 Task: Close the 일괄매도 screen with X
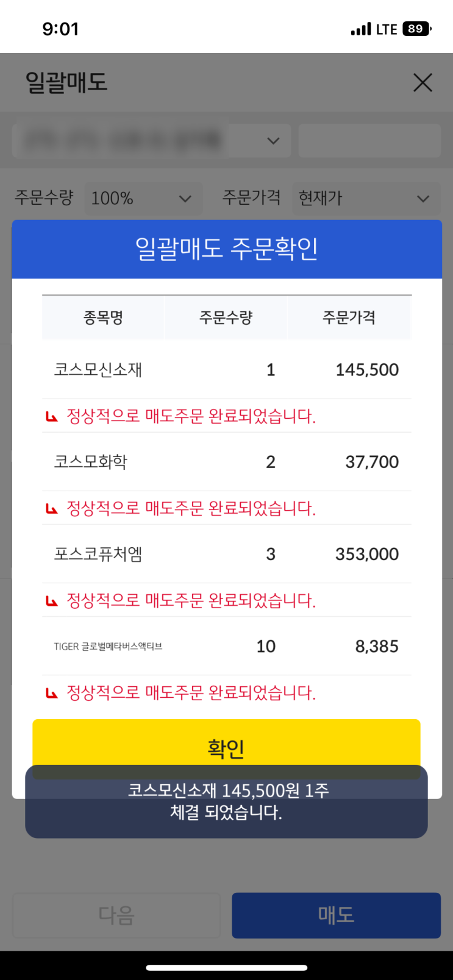click(423, 83)
